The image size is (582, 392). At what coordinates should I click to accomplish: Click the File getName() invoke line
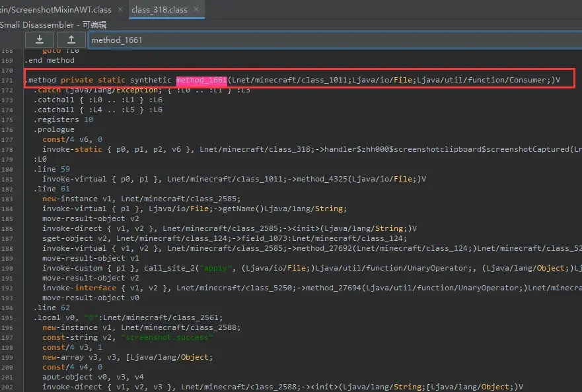point(194,209)
